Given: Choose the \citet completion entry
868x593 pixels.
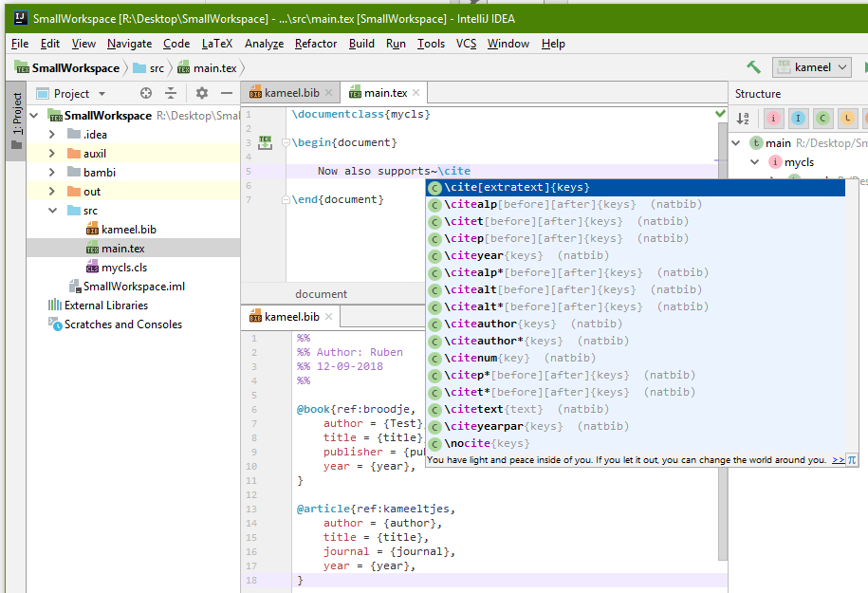Looking at the screenshot, I should point(636,221).
